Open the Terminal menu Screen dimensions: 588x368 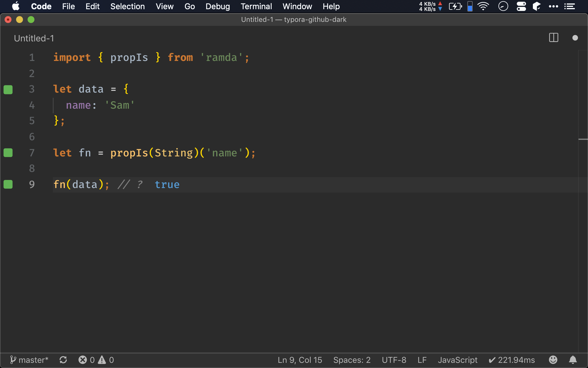(x=256, y=6)
